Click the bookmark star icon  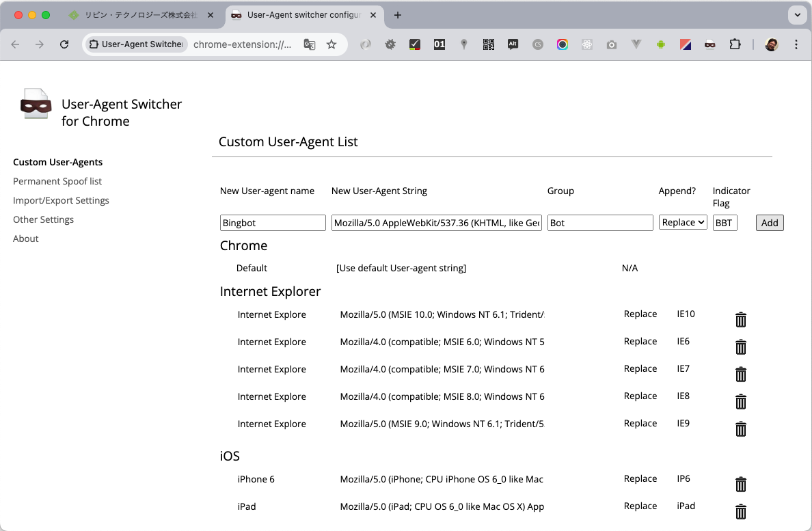(x=332, y=44)
